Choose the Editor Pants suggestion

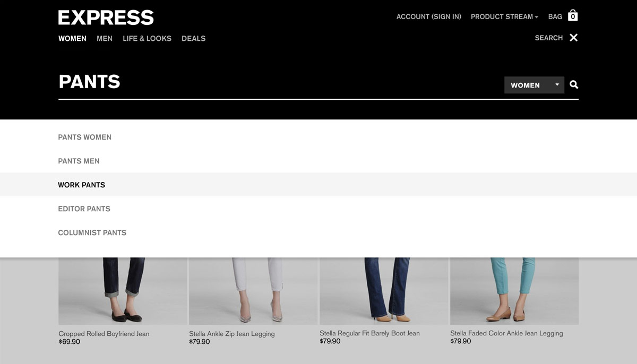point(84,209)
